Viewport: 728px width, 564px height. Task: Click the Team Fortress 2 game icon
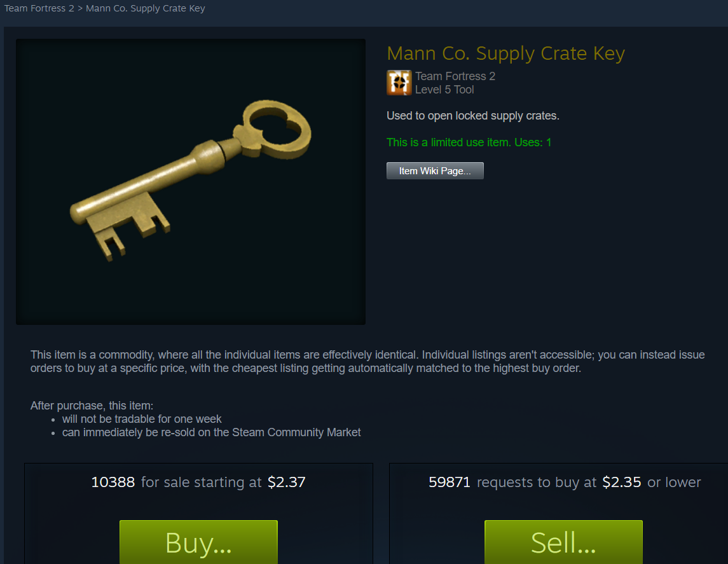pyautogui.click(x=399, y=83)
